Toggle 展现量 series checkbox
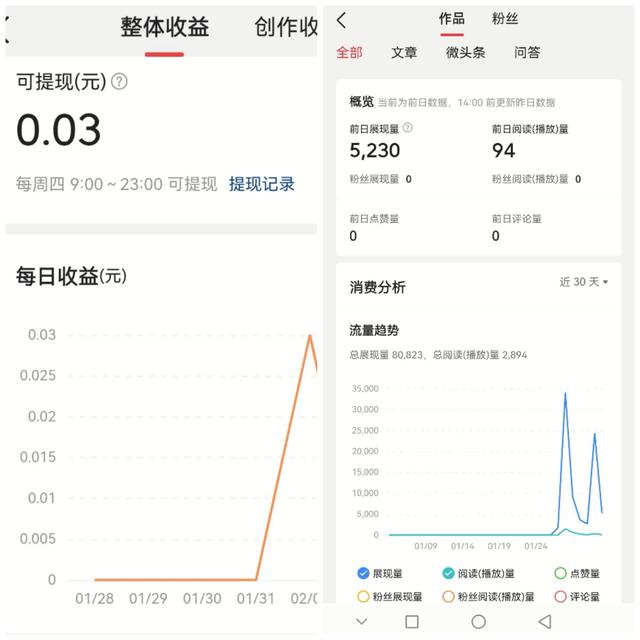Viewport: 640px width, 640px height. point(363,574)
